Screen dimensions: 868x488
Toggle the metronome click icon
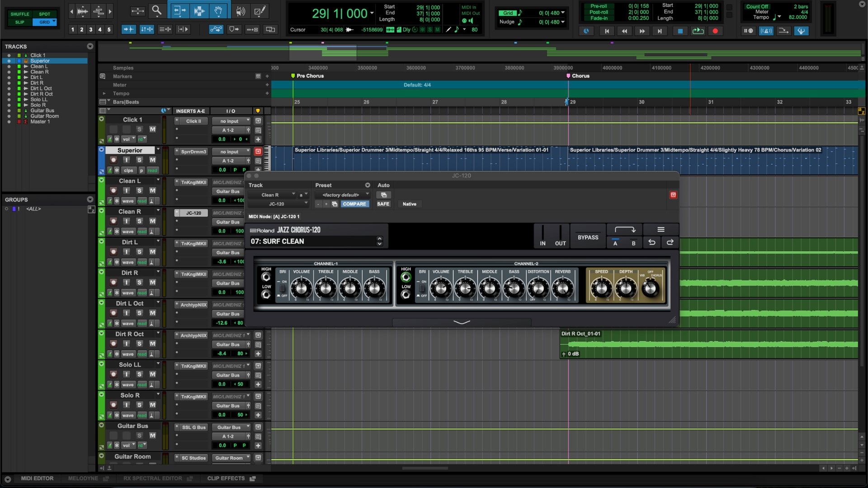pos(766,31)
